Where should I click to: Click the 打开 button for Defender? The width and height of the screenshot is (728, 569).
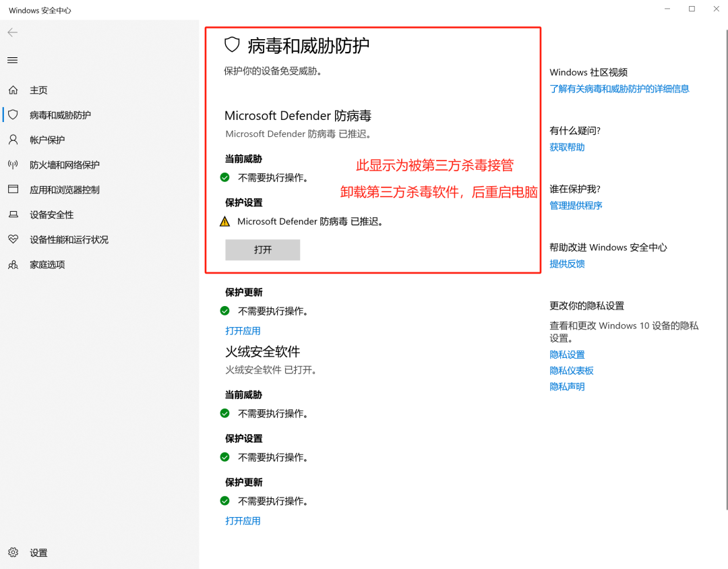263,250
